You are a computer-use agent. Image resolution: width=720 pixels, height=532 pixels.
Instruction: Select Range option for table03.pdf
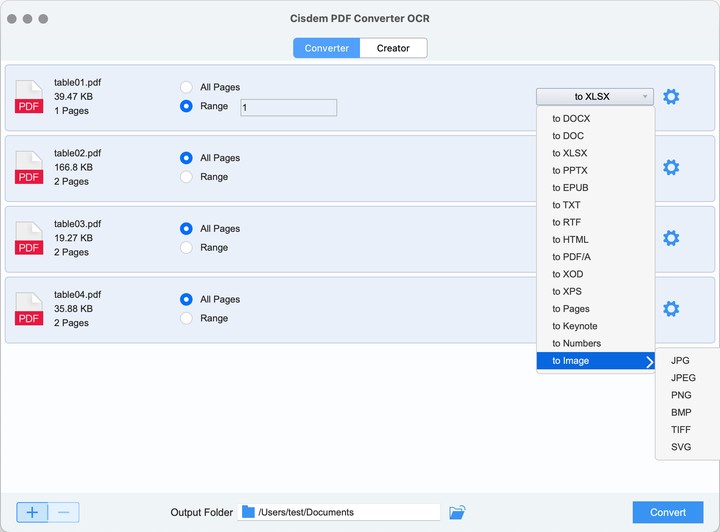pyautogui.click(x=186, y=247)
